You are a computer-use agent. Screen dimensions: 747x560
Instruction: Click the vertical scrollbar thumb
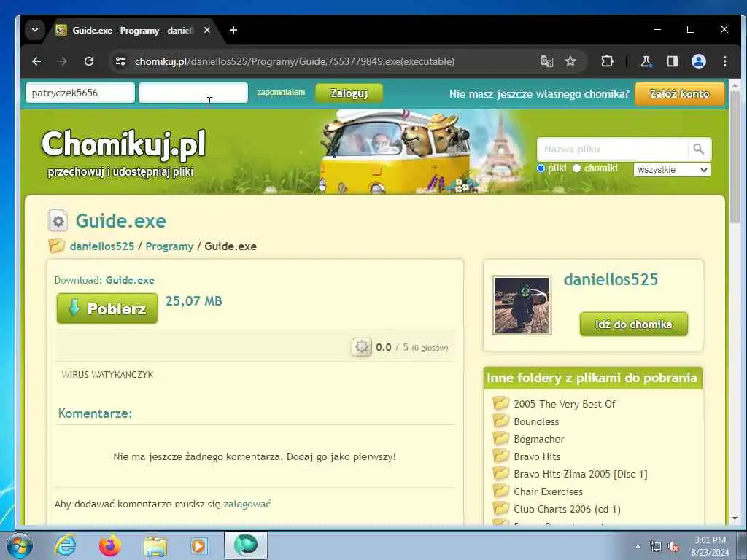[735, 157]
